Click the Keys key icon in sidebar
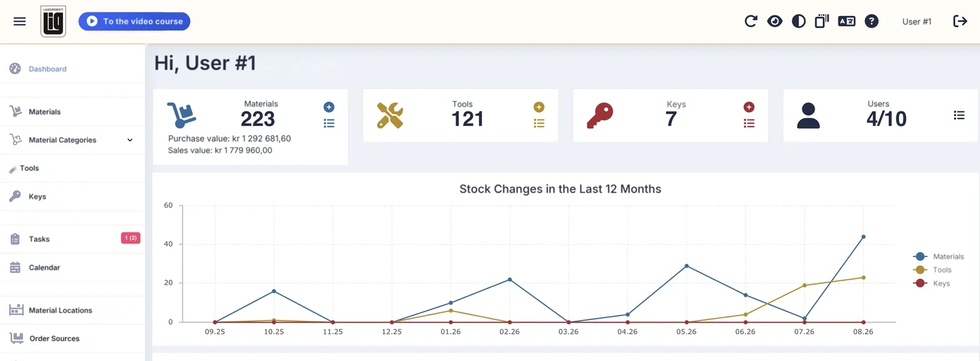Viewport: 980px width, 361px height. click(x=15, y=196)
